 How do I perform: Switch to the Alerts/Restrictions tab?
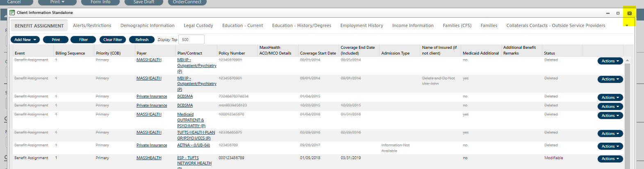(92, 25)
